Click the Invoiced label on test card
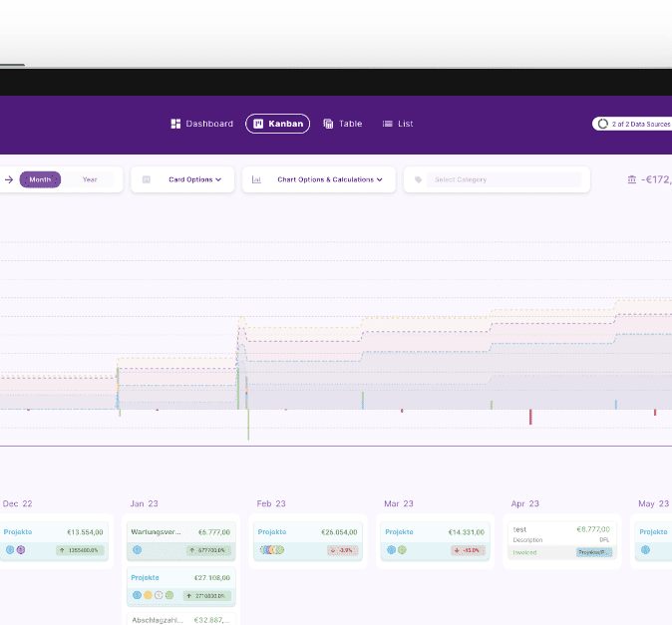Screen dimensions: 672x625 (x=525, y=551)
